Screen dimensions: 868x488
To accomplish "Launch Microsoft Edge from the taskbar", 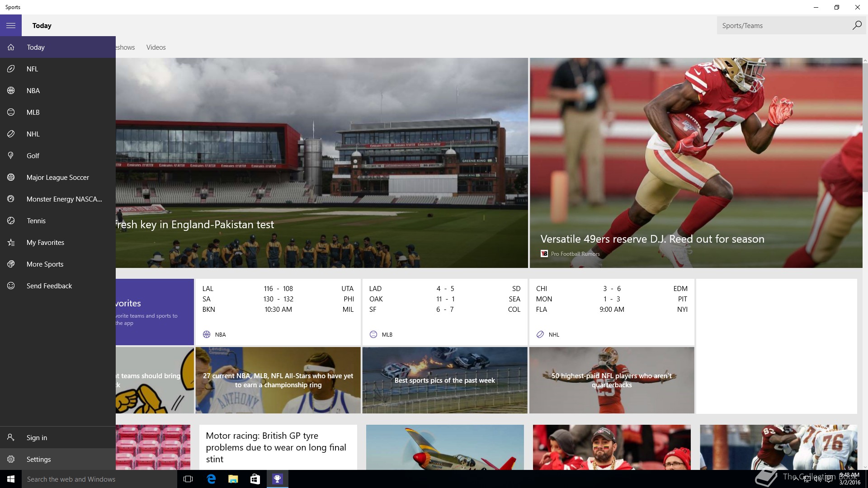I will pyautogui.click(x=211, y=479).
